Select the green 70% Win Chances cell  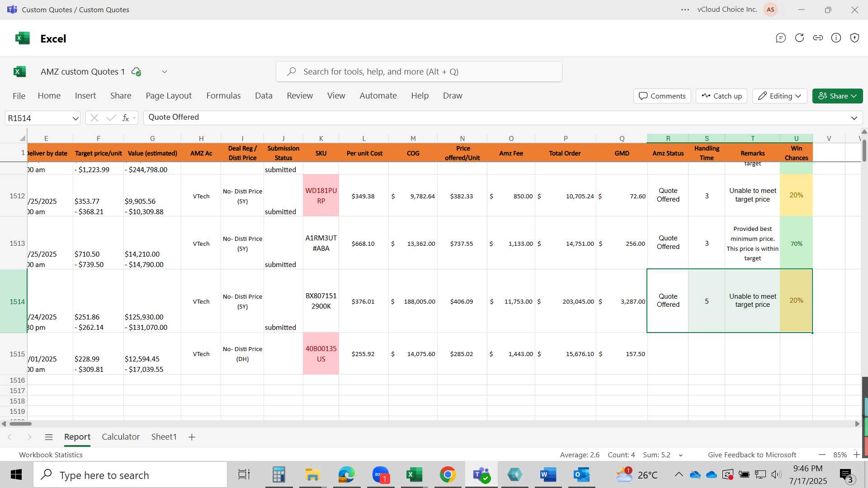pos(796,243)
